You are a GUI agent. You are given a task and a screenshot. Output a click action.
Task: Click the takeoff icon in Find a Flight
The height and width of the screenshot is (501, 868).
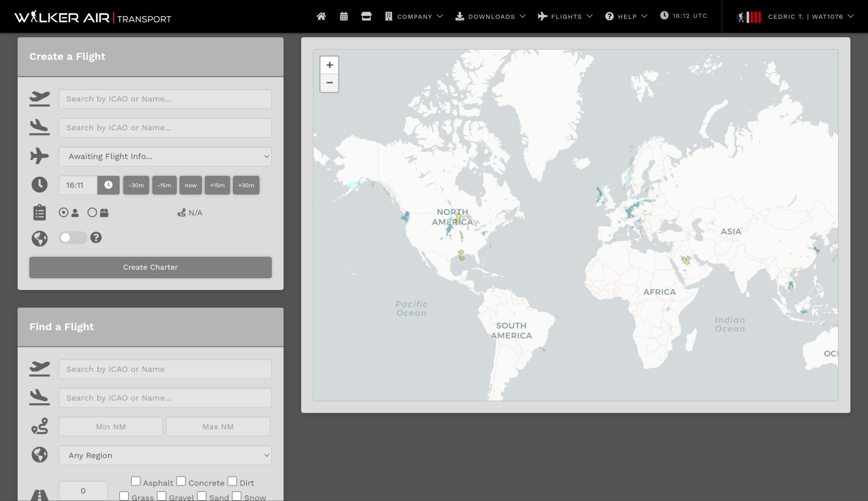(40, 369)
